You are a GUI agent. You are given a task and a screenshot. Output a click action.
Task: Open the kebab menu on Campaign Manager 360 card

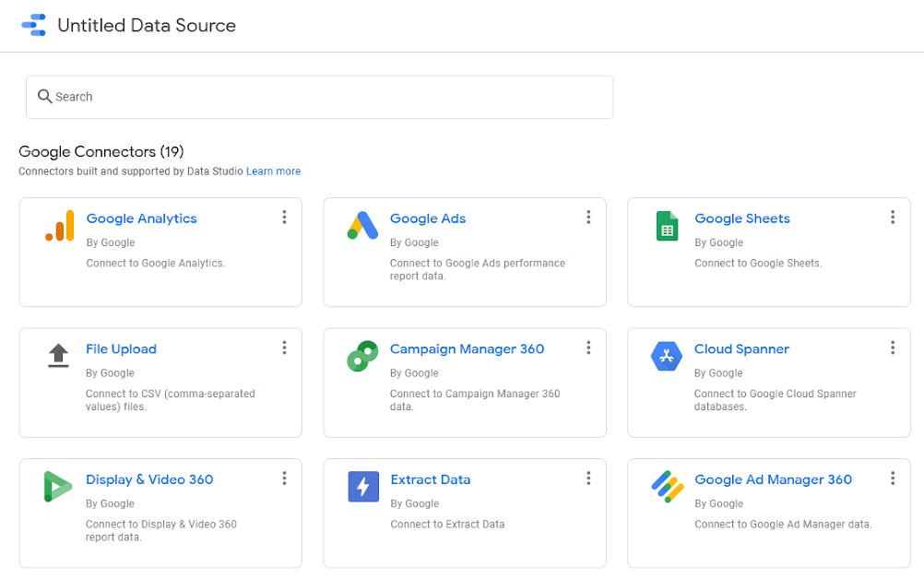tap(588, 348)
